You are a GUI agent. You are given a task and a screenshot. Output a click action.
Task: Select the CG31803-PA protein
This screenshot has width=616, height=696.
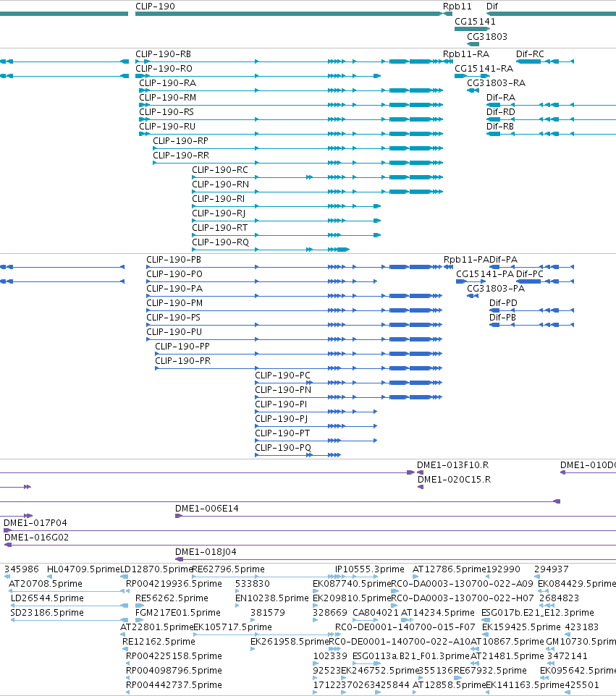coord(496,289)
